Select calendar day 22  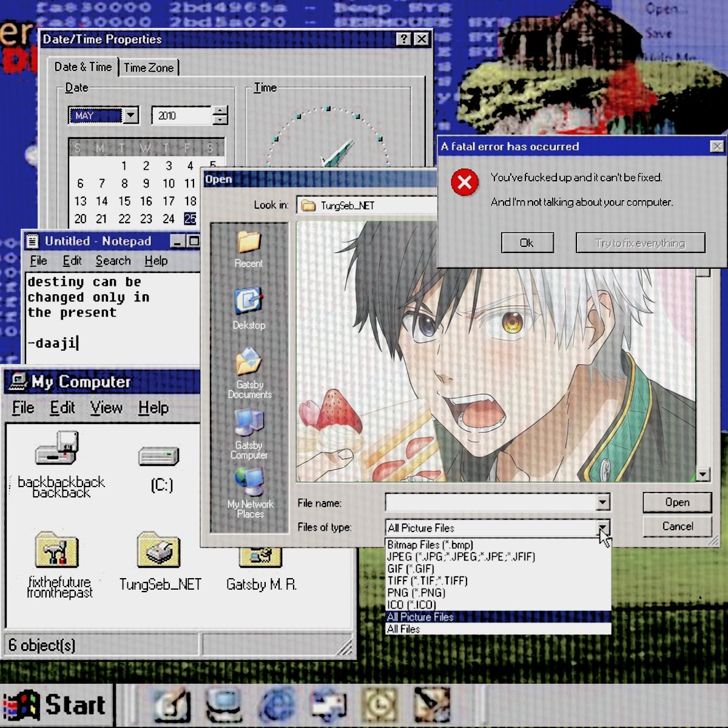124,219
